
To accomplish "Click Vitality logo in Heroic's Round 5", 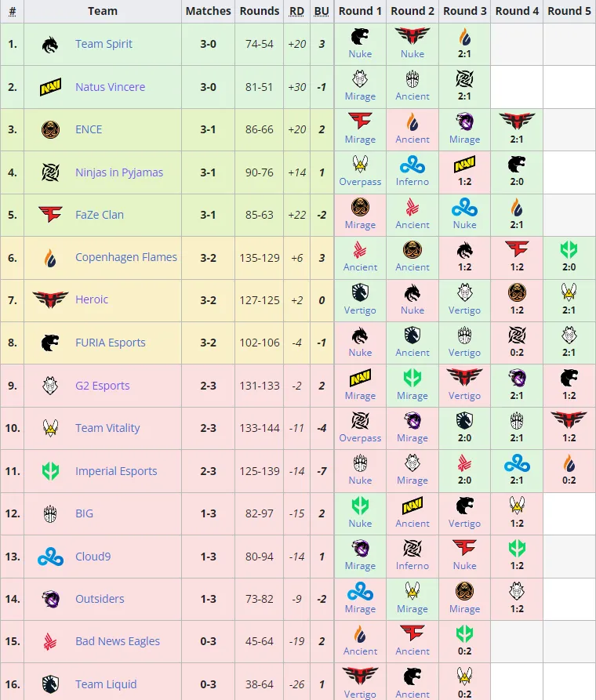I will pos(569,292).
